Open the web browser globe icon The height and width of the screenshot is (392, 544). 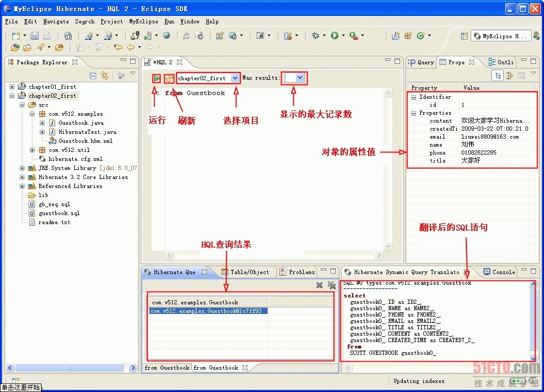[x=166, y=36]
